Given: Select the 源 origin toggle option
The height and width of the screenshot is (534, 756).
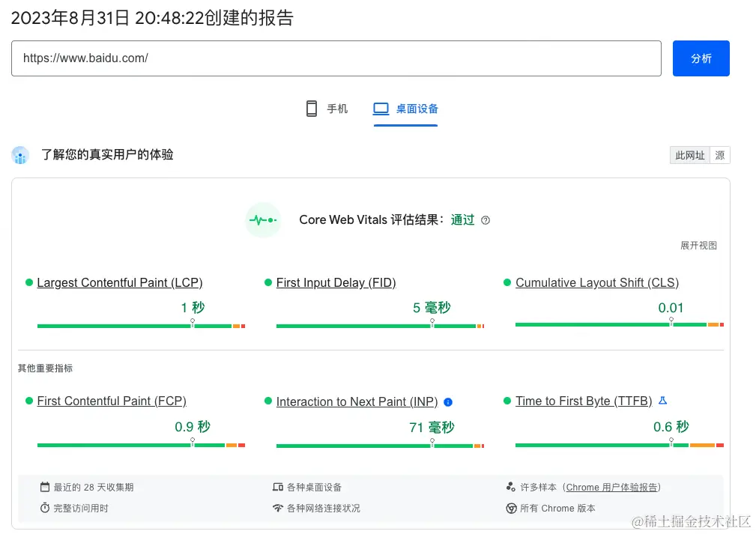Looking at the screenshot, I should coord(720,155).
